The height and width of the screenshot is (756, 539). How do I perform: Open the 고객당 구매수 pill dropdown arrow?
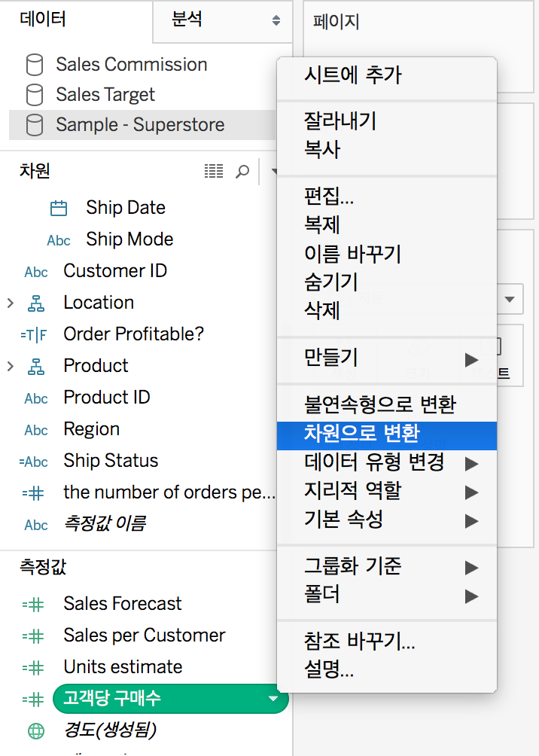[x=273, y=699]
